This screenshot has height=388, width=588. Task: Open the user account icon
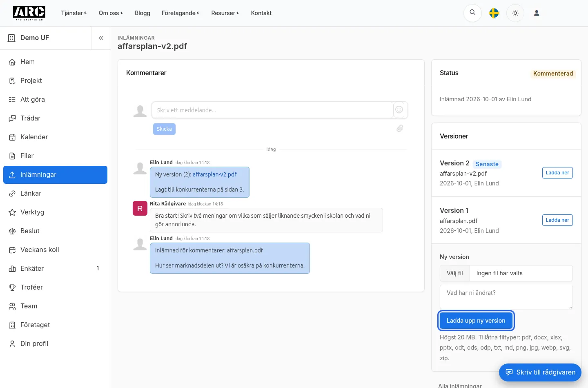click(537, 13)
